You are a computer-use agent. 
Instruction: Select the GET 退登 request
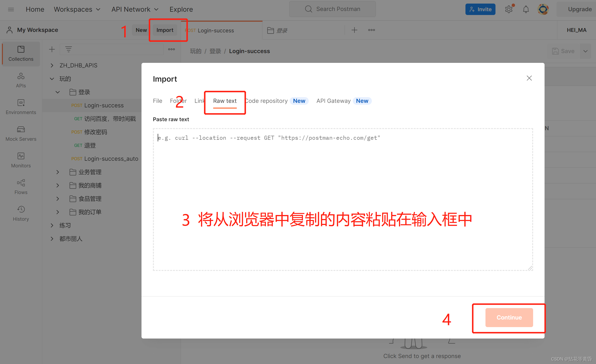tap(85, 145)
